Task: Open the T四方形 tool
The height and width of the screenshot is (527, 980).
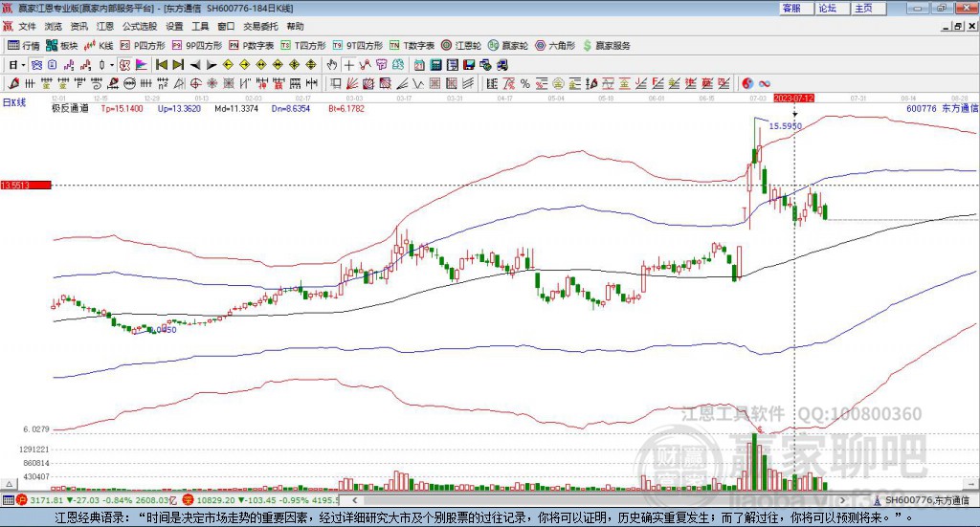Action: click(x=303, y=46)
